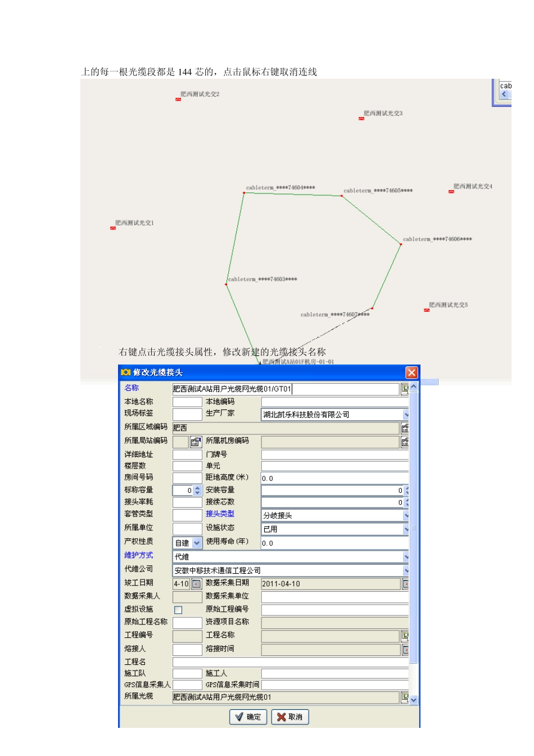Select 肥西测试光交2 node on map
534x756 pixels.
178,100
